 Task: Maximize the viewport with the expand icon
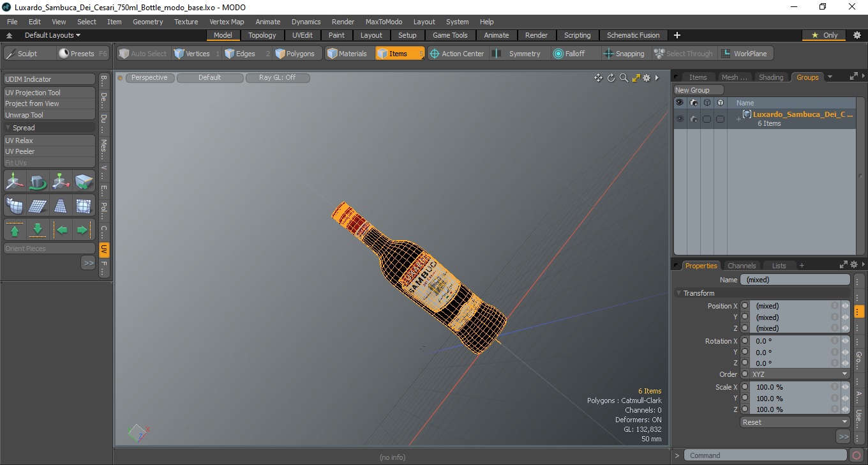(x=636, y=78)
